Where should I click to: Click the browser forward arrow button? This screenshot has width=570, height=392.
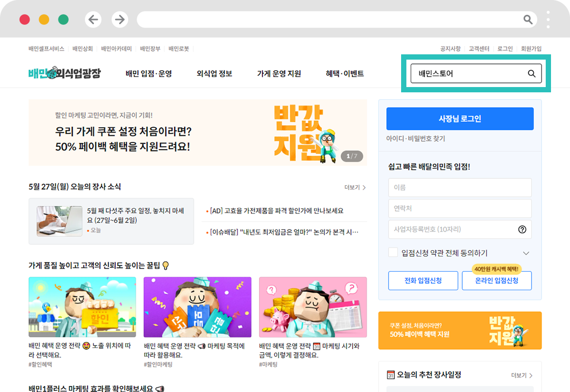(120, 19)
